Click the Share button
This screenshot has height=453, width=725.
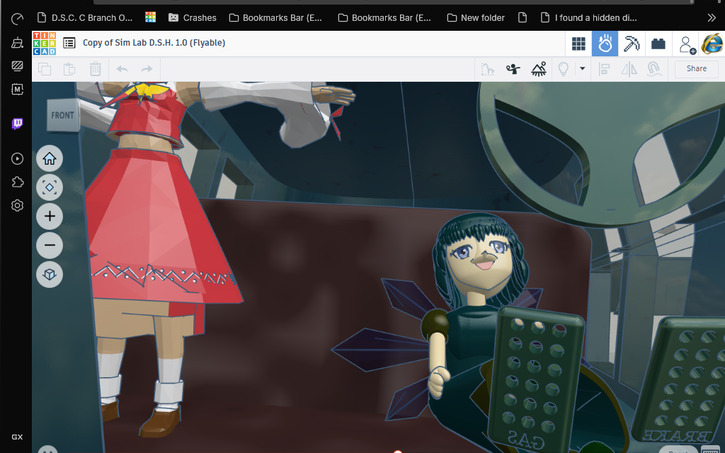tap(696, 69)
